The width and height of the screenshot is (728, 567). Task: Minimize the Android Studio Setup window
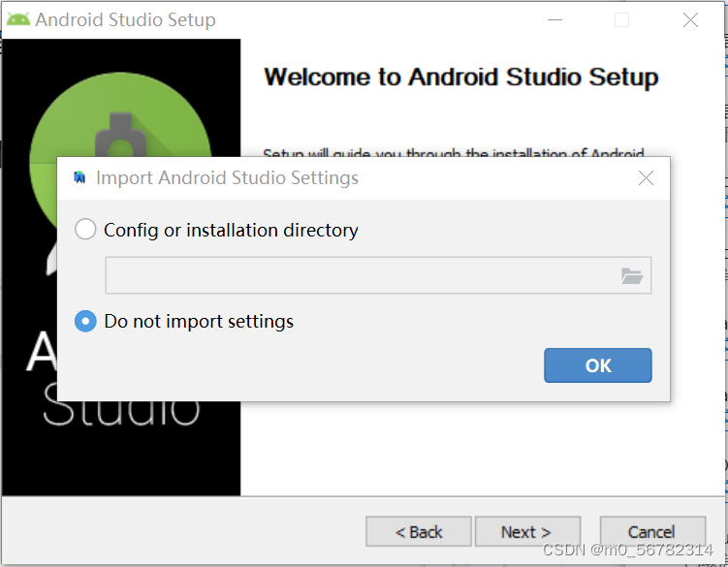click(x=554, y=20)
